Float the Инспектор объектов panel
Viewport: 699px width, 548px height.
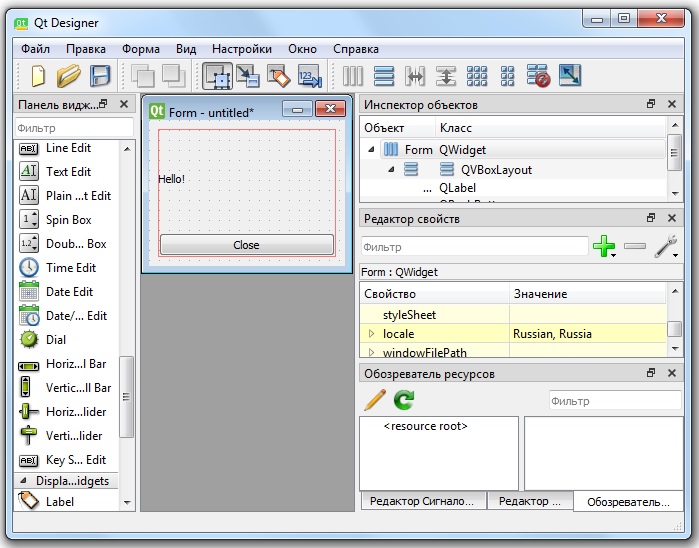click(x=651, y=104)
